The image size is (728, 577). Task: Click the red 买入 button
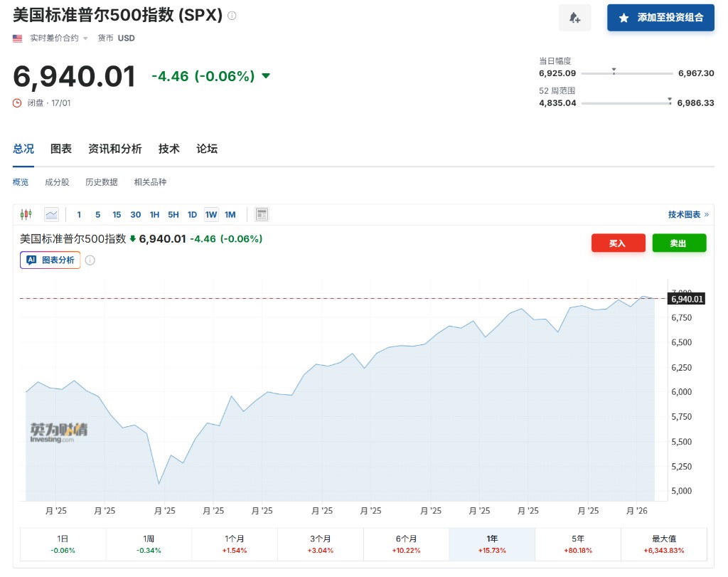618,243
